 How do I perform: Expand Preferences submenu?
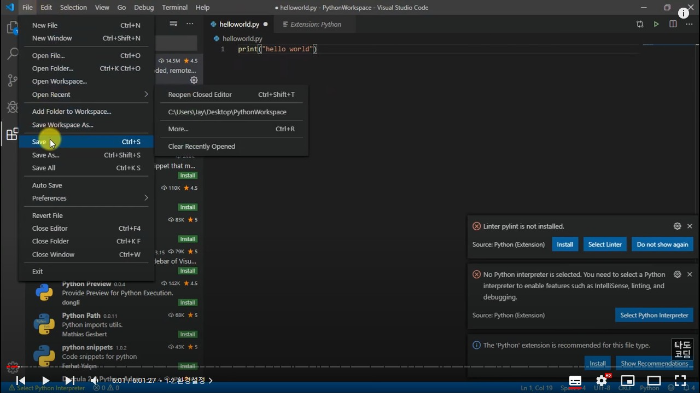point(86,198)
